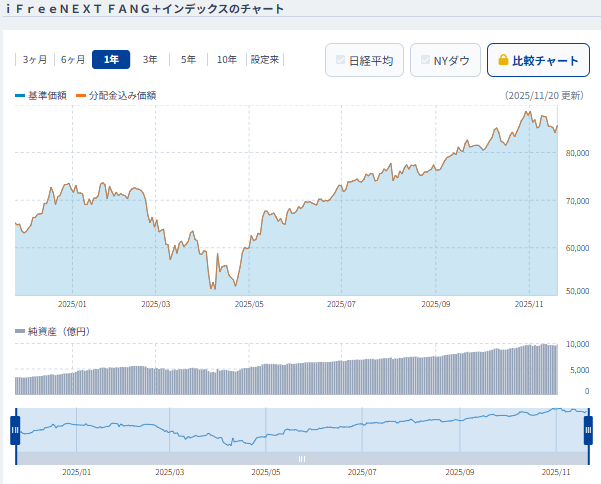The image size is (601, 484).
Task: Display chart since inception via 設定来
Action: click(265, 60)
